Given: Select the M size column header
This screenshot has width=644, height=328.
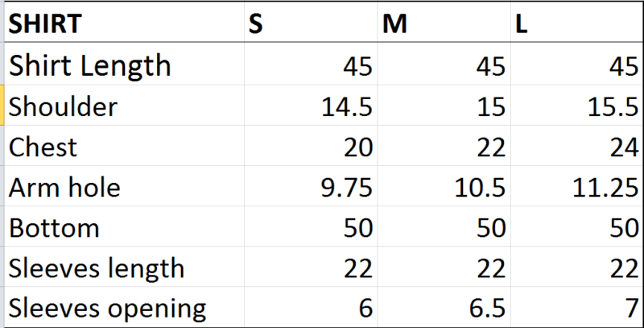Looking at the screenshot, I should tap(444, 22).
